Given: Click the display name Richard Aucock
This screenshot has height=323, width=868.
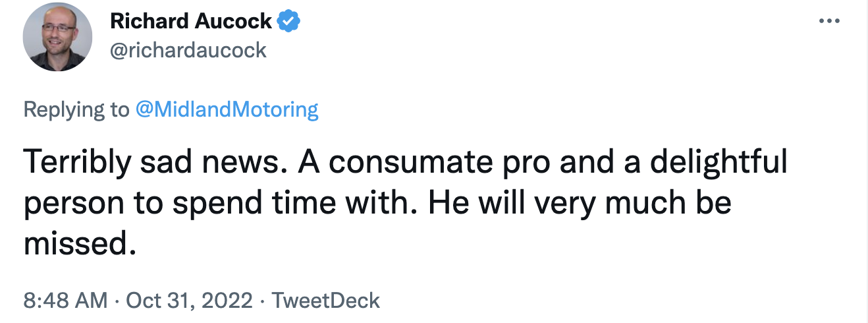Looking at the screenshot, I should pos(191,22).
